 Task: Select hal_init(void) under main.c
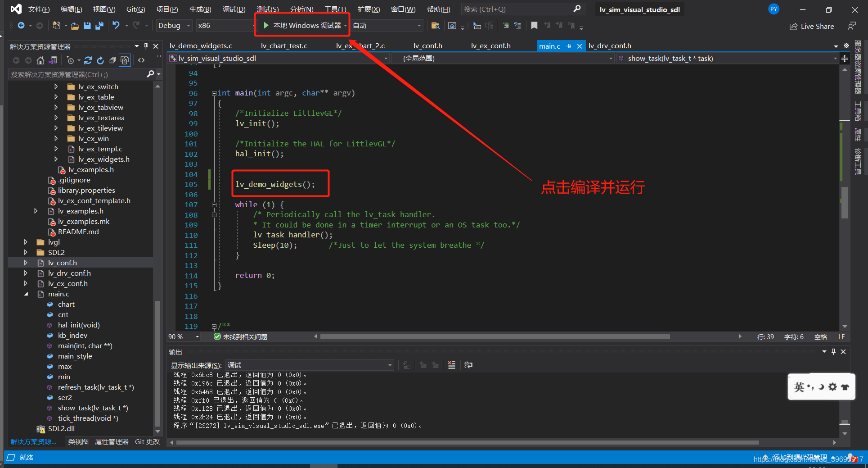(79, 325)
